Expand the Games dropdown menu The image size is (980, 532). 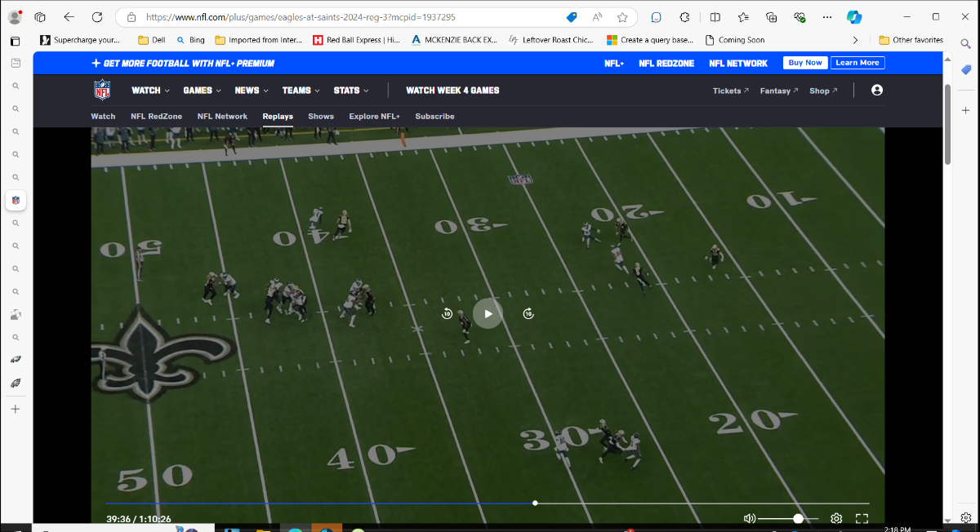(x=202, y=91)
